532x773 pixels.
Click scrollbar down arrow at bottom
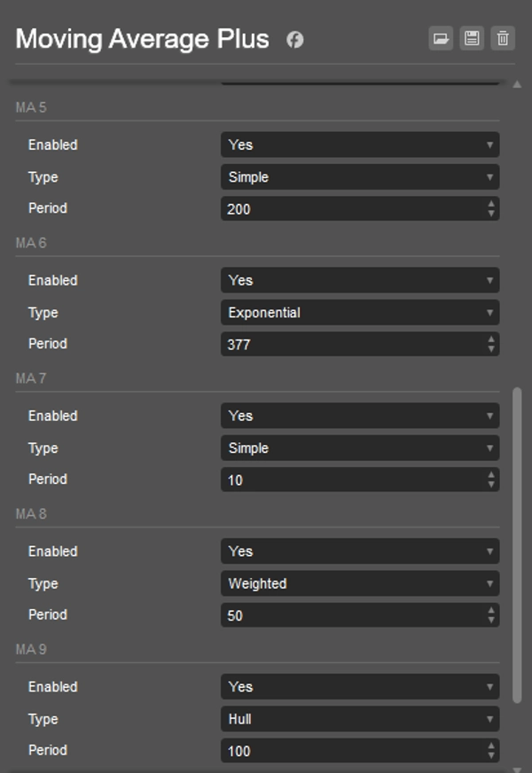[518, 766]
